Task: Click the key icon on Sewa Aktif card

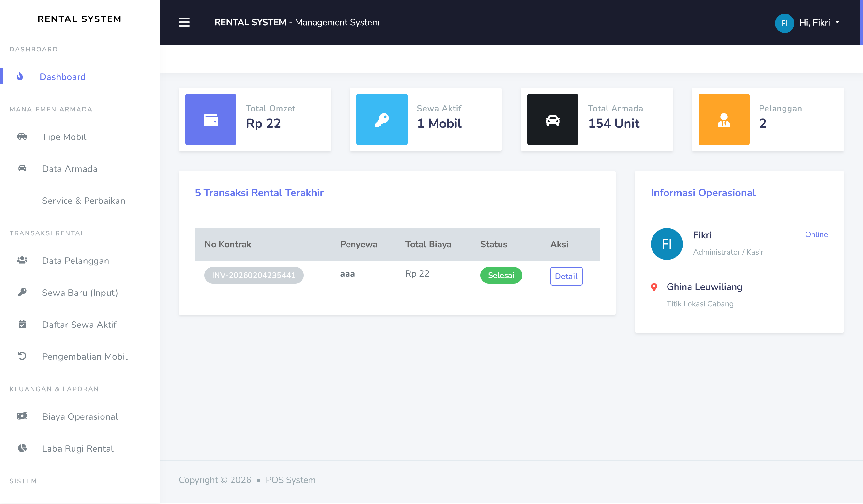Action: (381, 120)
